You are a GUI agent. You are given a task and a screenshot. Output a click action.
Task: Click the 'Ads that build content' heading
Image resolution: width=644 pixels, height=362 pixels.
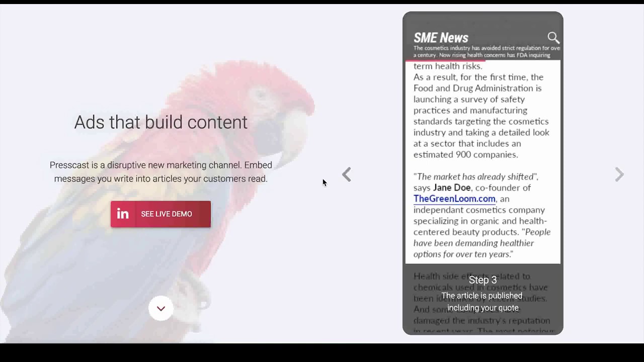161,122
